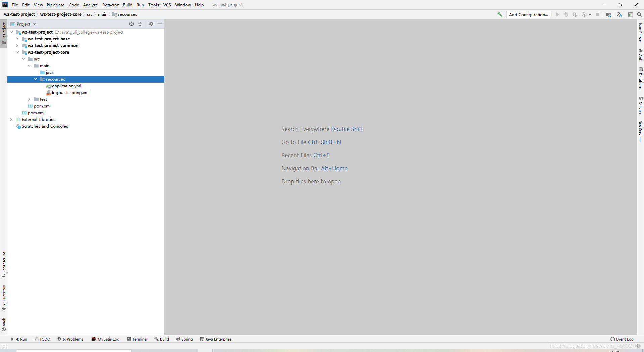The width and height of the screenshot is (644, 352).
Task: Open the Terminal tool window
Action: (137, 339)
